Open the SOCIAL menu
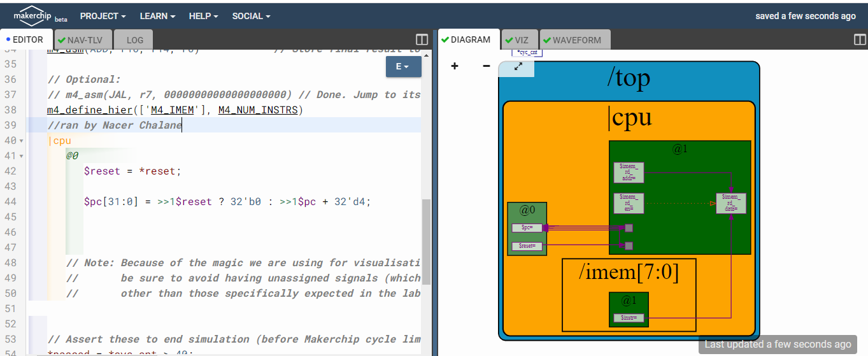Viewport: 868px width, 356px height. click(x=251, y=16)
